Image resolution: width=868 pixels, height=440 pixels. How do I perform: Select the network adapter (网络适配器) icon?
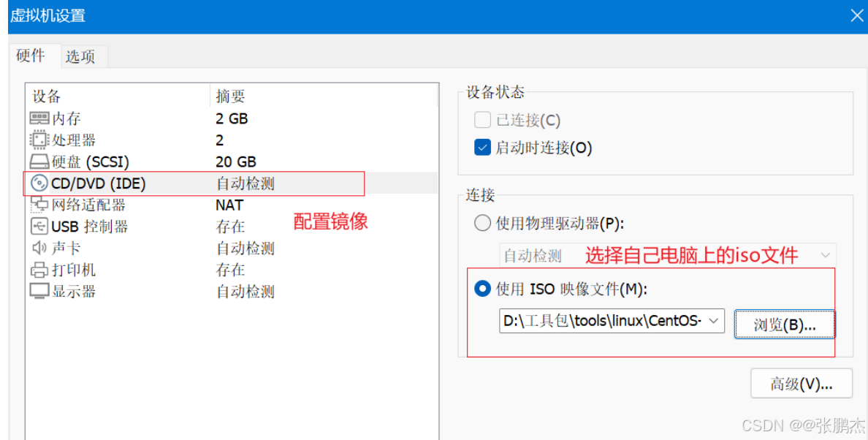tap(39, 204)
